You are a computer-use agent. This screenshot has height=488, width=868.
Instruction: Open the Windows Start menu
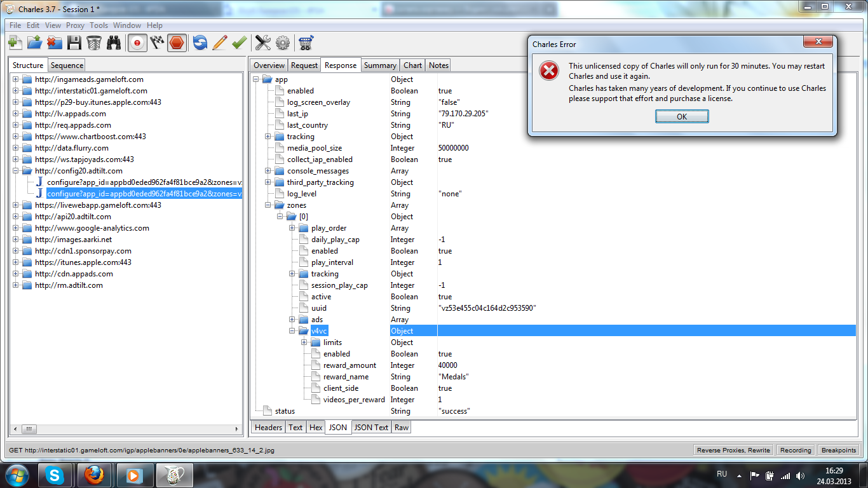click(x=16, y=475)
